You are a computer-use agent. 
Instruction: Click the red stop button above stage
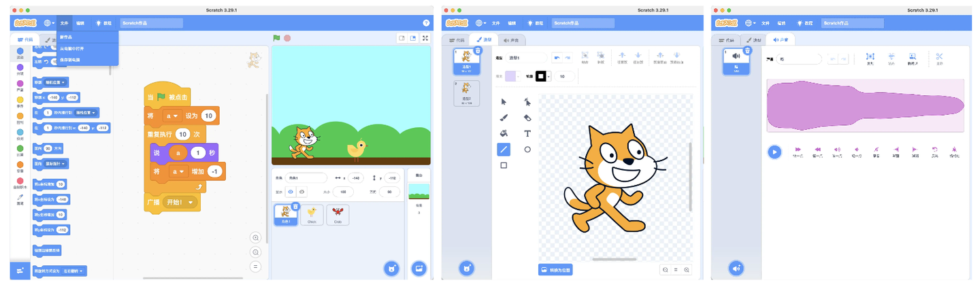point(287,38)
